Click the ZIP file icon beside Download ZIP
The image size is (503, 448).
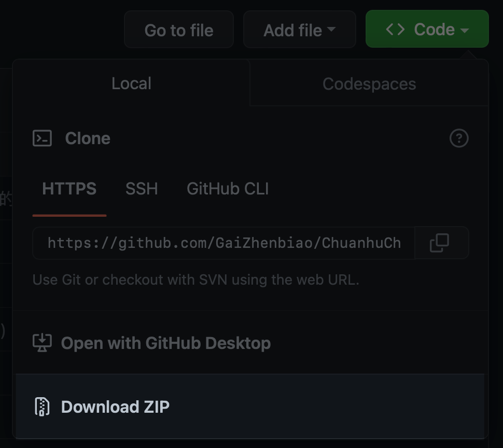[x=42, y=407]
